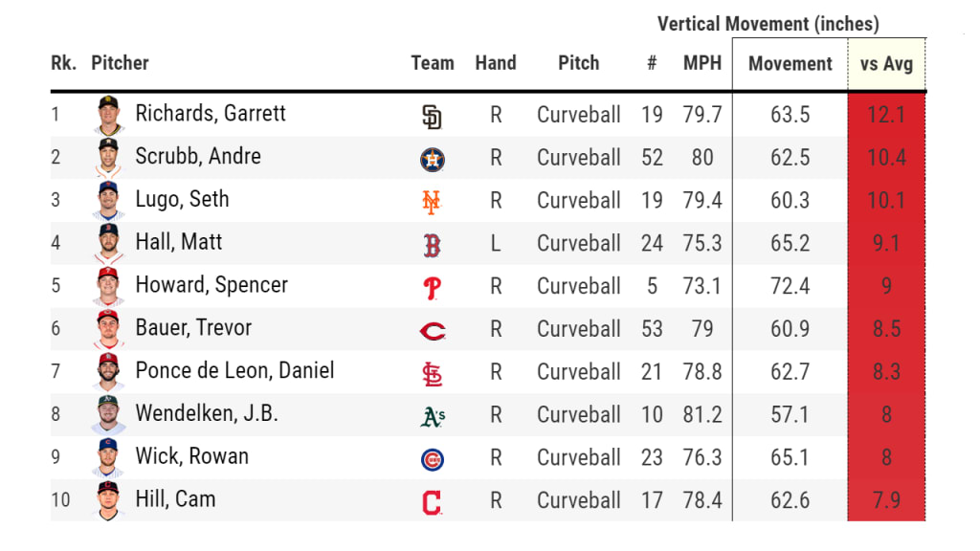
Task: Sort by the Movement column header
Action: point(790,65)
